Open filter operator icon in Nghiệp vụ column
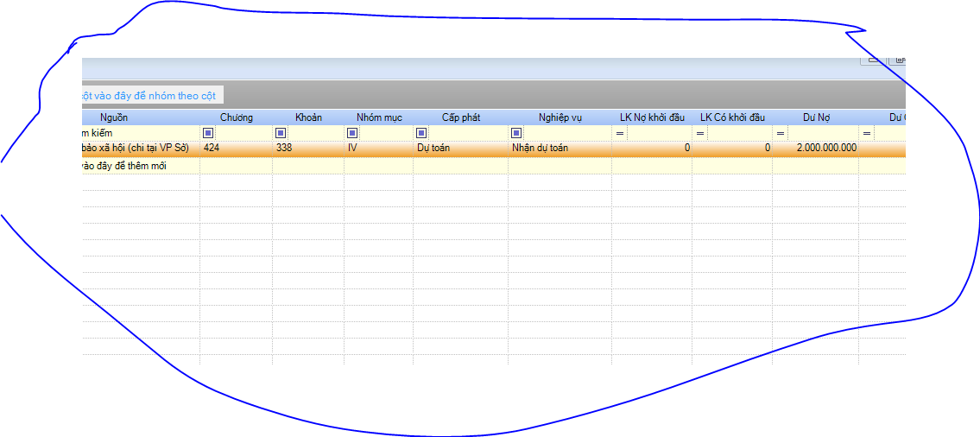 click(x=516, y=133)
